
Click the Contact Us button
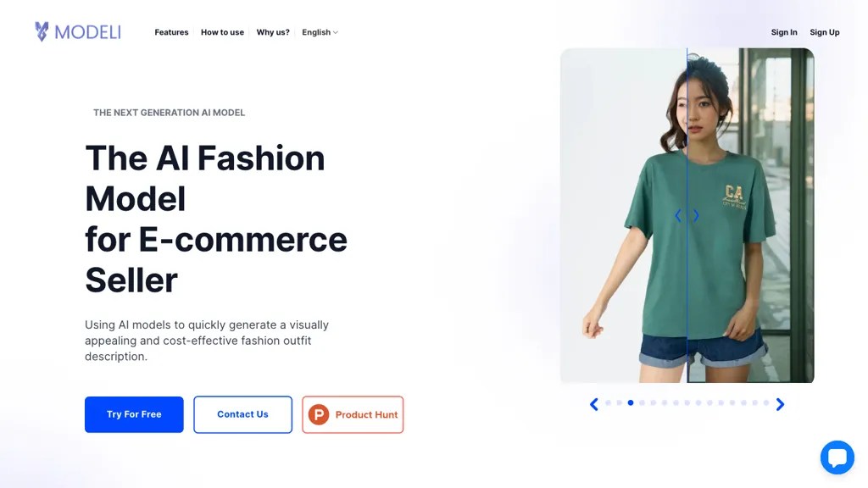[x=242, y=414]
